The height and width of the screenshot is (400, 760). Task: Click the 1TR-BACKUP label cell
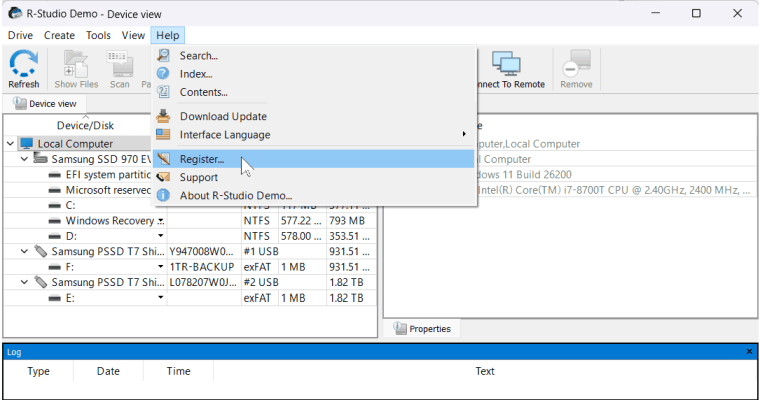coord(202,267)
